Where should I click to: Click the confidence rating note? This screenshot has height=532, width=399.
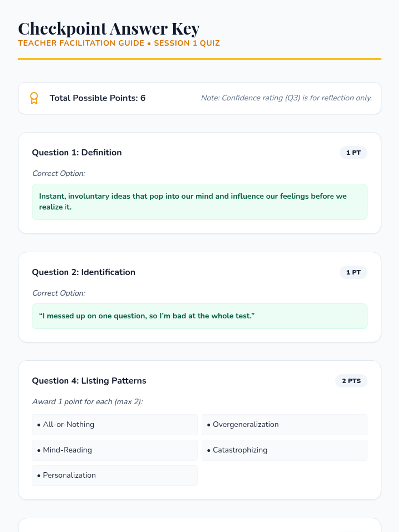point(286,98)
